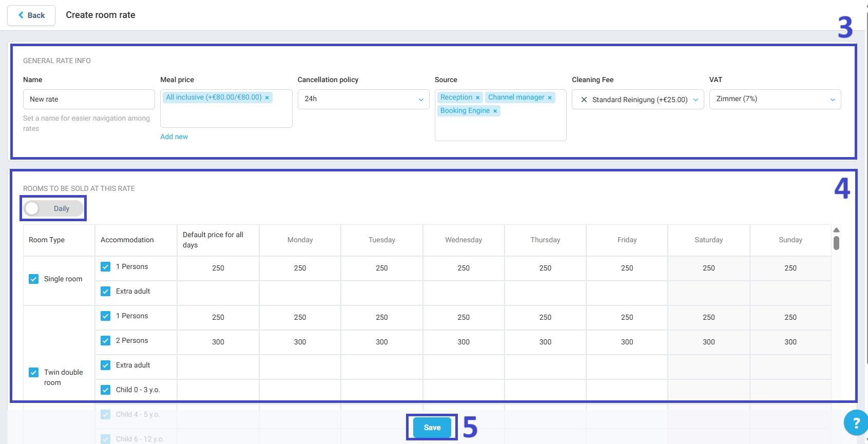Image resolution: width=868 pixels, height=444 pixels.
Task: Uncheck Twin double Extra adult checkbox
Action: 105,365
